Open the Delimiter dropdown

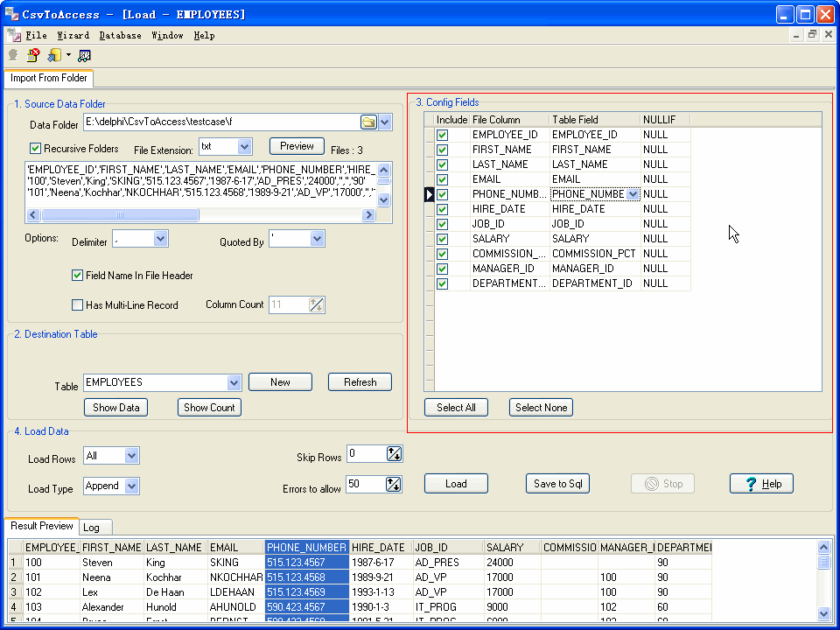(x=160, y=238)
